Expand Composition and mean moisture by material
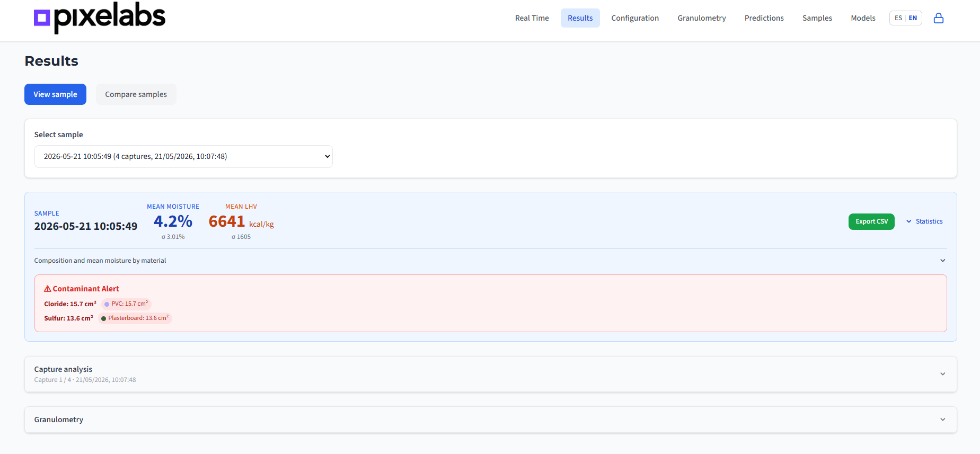 click(x=490, y=261)
